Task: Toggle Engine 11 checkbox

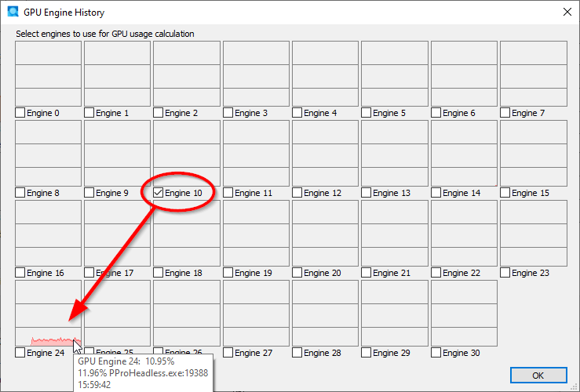Action: tap(228, 193)
